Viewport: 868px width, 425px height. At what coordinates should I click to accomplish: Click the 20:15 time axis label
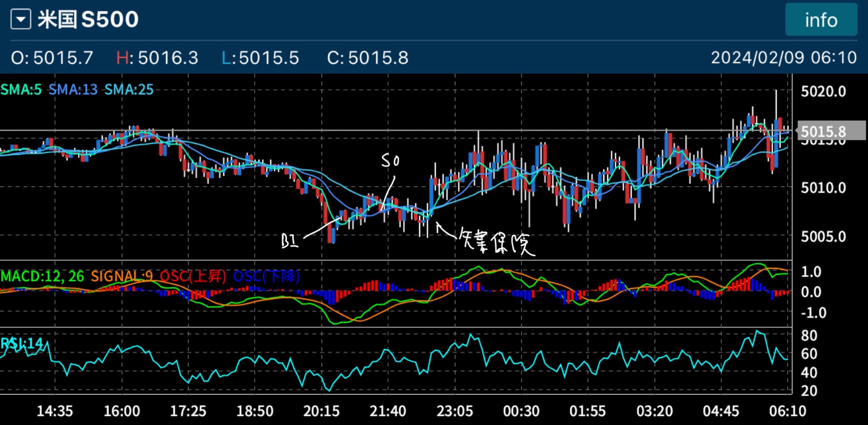click(321, 411)
